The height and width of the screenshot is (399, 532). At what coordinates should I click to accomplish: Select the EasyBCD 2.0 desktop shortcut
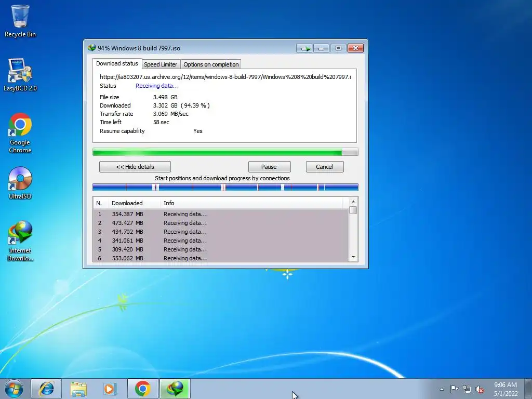[x=20, y=75]
